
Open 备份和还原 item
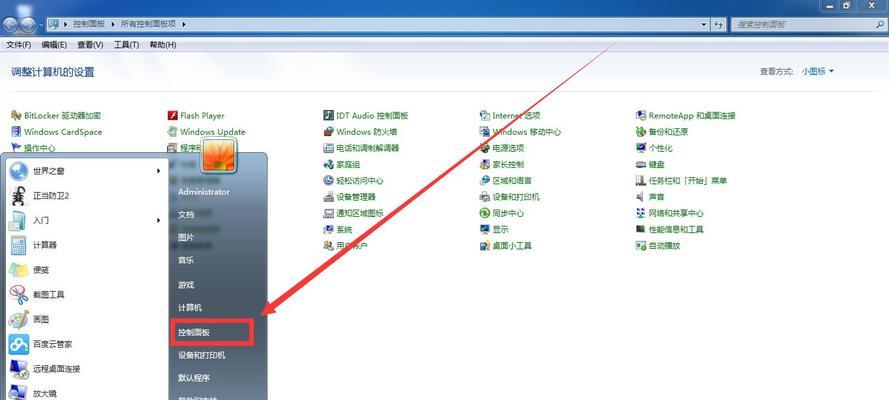tap(662, 132)
